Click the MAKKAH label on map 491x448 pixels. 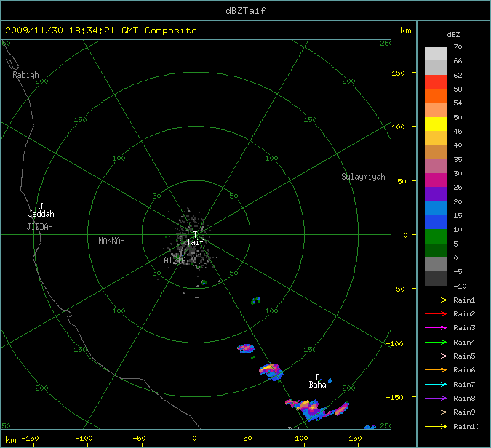[111, 241]
